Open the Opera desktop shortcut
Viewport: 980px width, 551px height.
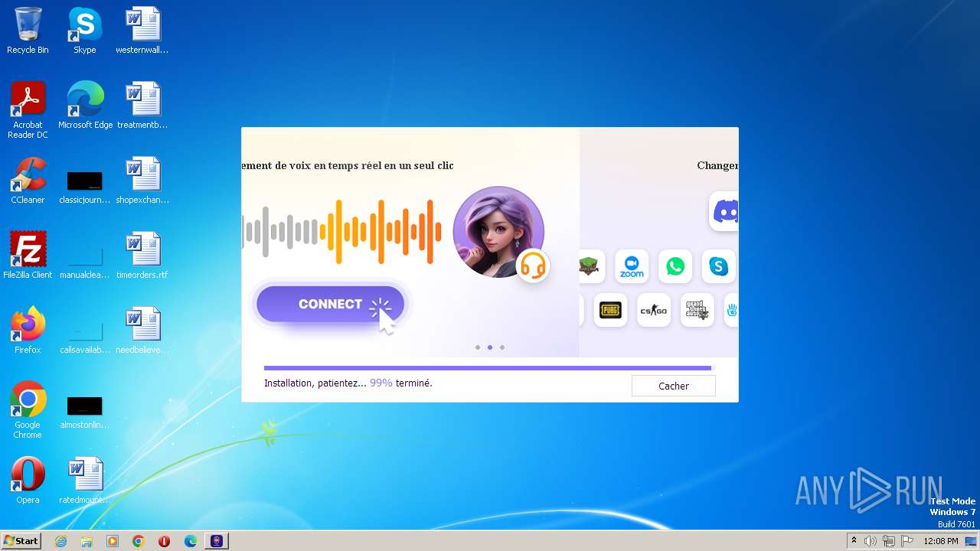[x=28, y=481]
